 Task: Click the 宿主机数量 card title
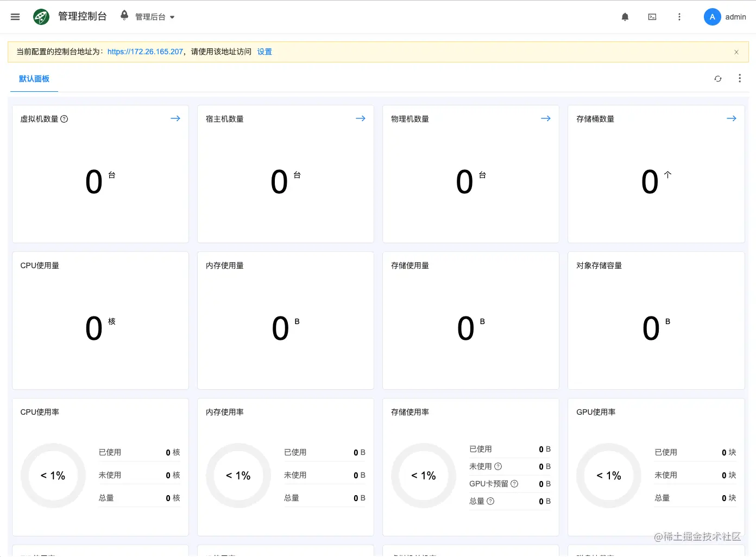pyautogui.click(x=225, y=119)
